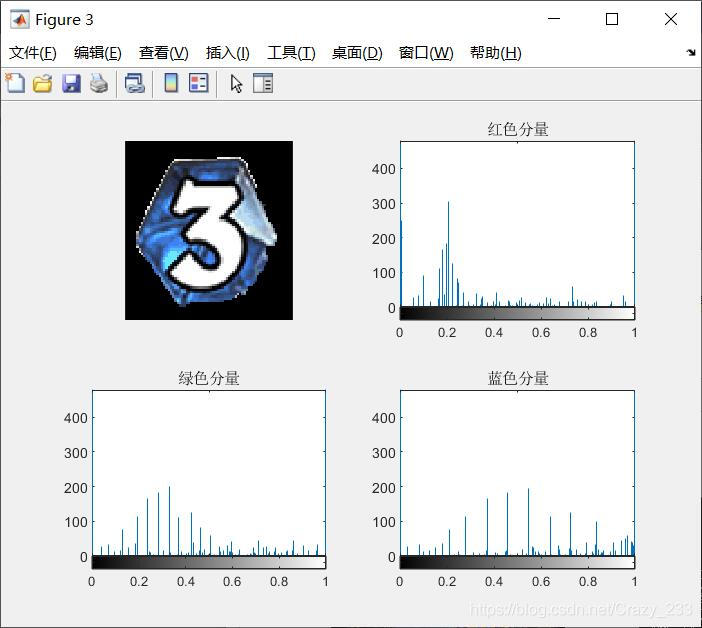
Task: Click the New Figure toolbar icon
Action: pos(15,83)
